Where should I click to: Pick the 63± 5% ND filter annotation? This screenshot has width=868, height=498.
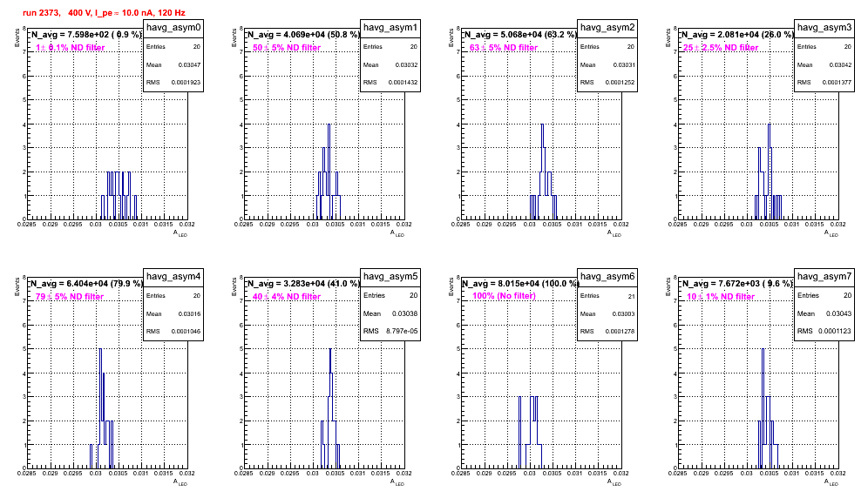tap(504, 48)
